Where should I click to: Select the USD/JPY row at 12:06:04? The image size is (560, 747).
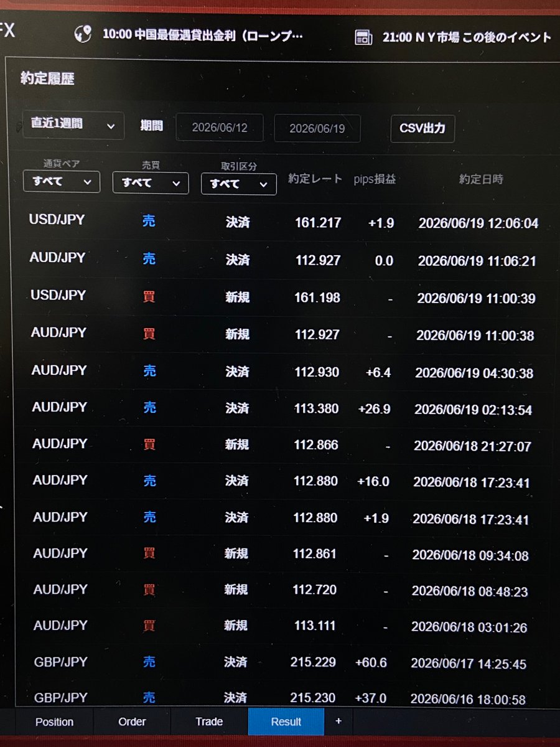pyautogui.click(x=283, y=222)
